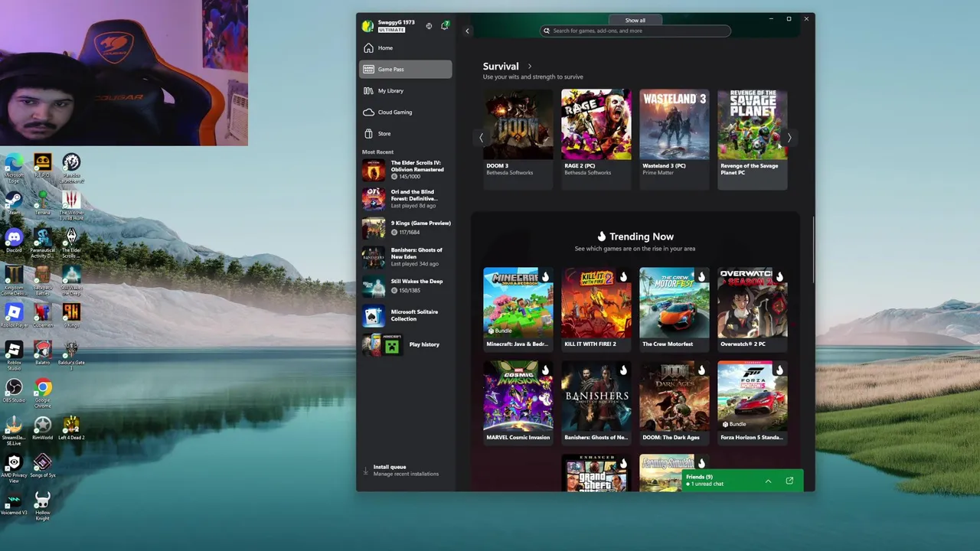Open Roblox Studio desktop shortcut

point(14,356)
